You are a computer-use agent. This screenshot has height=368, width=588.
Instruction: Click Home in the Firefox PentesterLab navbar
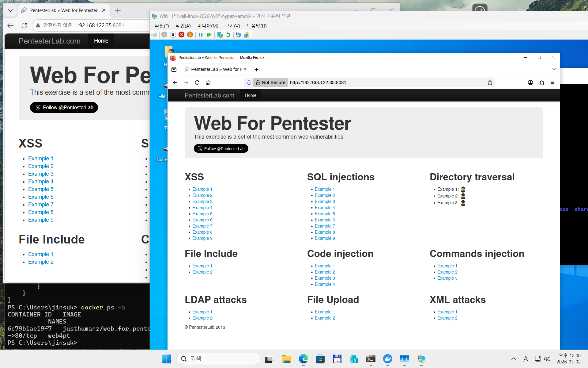tap(251, 95)
